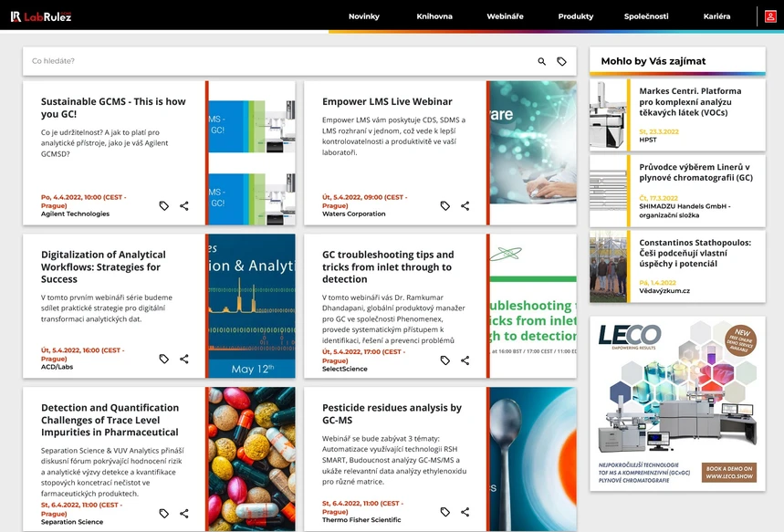Click the search magnifier icon

[x=540, y=60]
